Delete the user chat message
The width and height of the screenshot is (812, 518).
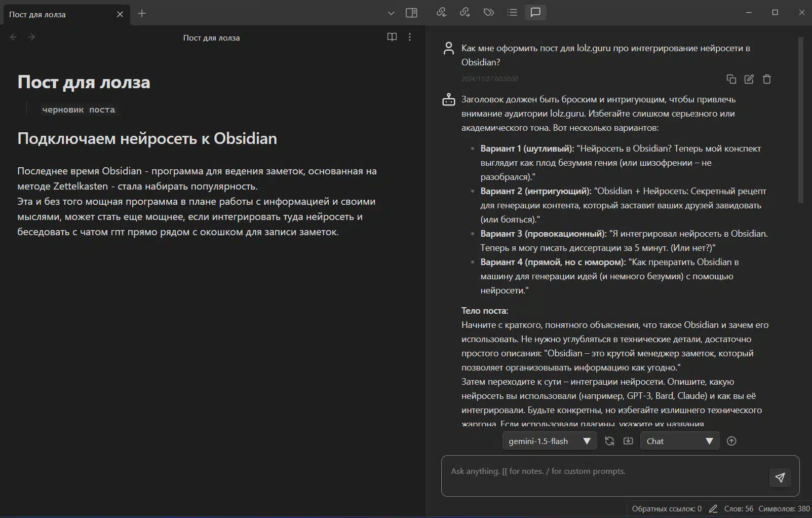click(767, 79)
